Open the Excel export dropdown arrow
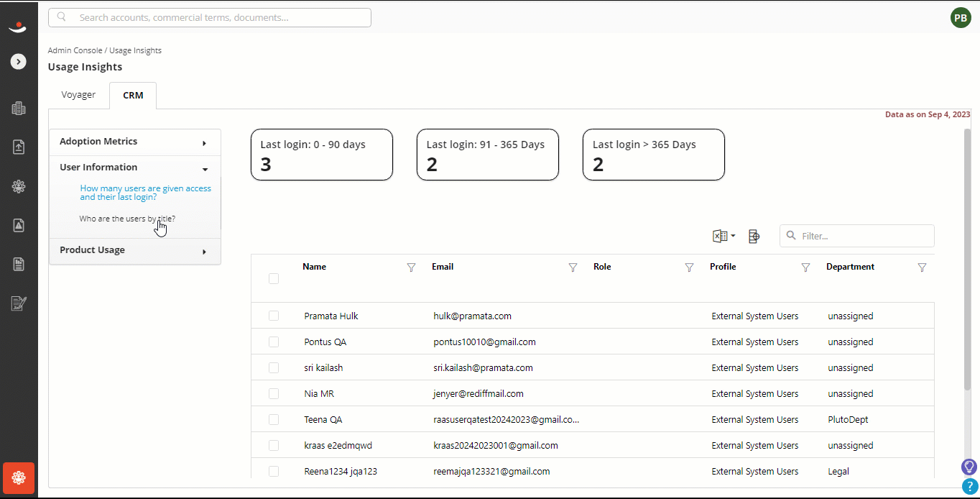 click(733, 236)
